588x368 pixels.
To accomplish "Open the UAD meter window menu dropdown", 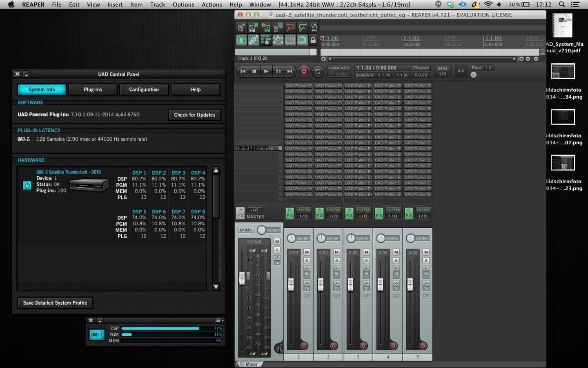I will (x=219, y=320).
